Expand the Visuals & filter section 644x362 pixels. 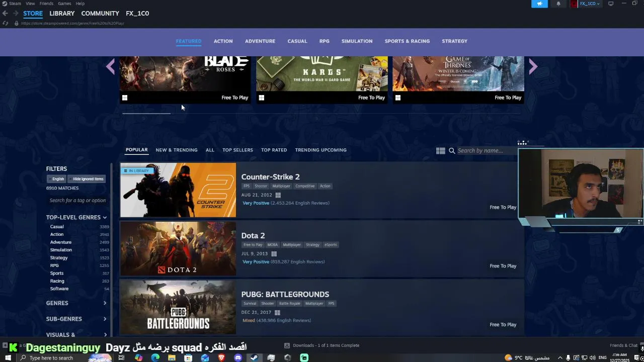point(76,335)
